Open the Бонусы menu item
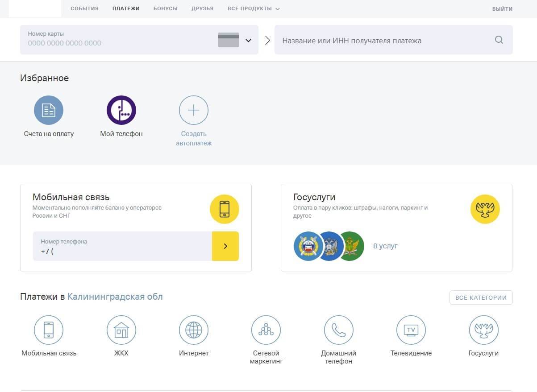Screen dimensions: 537x392 click(165, 8)
